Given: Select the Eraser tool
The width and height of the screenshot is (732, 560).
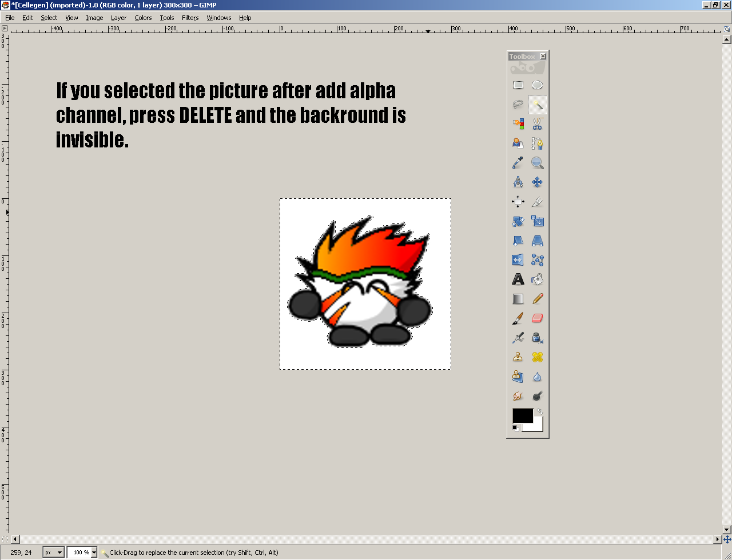Looking at the screenshot, I should 537,318.
